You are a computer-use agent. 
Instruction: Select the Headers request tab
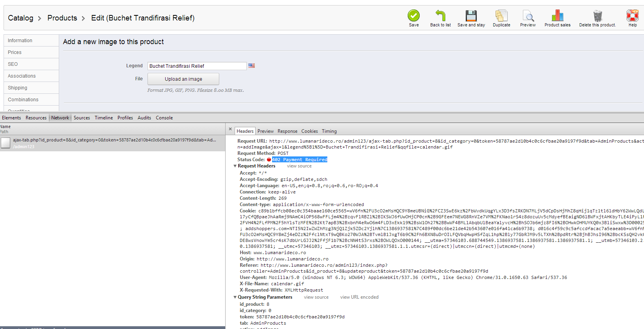point(245,131)
